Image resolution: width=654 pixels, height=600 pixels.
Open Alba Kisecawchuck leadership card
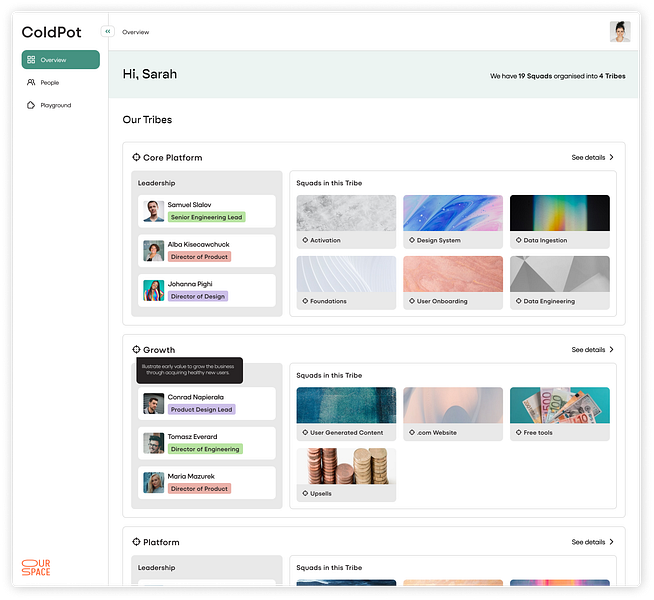(207, 251)
